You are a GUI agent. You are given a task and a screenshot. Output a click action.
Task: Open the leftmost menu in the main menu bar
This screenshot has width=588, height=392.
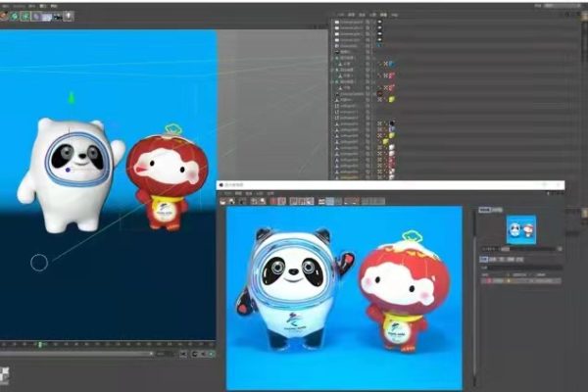(x=6, y=6)
